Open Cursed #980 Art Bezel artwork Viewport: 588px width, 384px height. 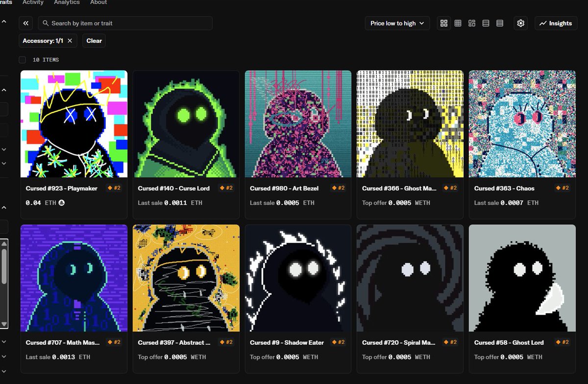(298, 124)
